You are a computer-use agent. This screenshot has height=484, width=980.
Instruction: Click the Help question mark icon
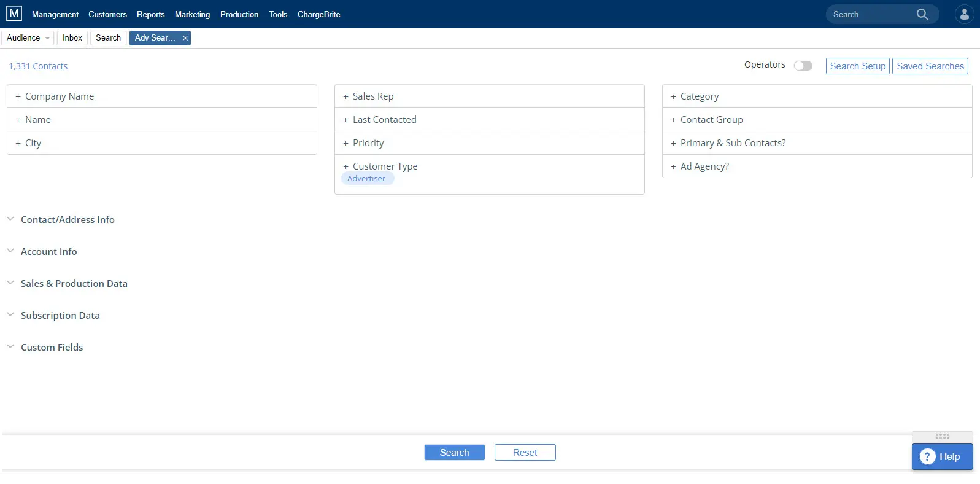click(927, 456)
